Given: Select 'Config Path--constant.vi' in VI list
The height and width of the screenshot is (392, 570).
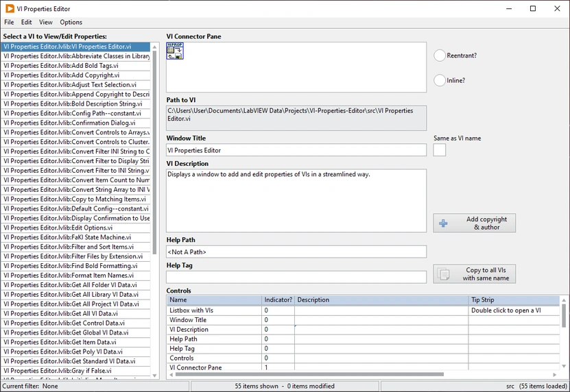Looking at the screenshot, I should click(75, 113).
